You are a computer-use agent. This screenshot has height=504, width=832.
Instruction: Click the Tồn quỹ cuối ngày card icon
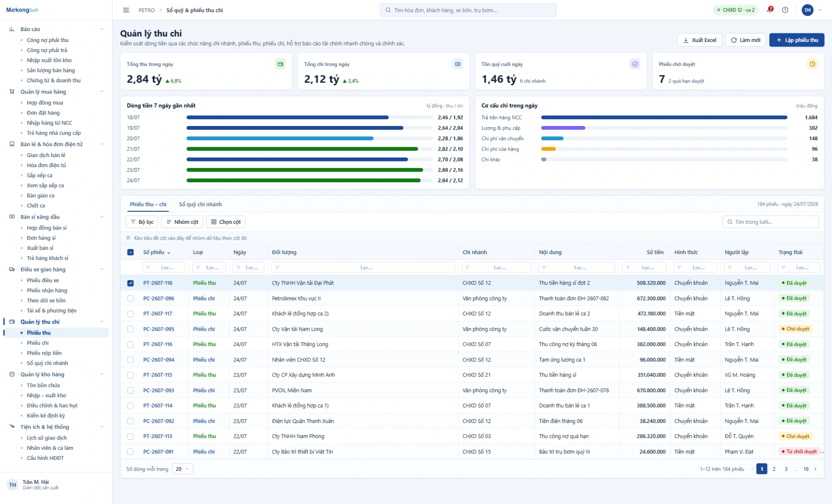[635, 64]
